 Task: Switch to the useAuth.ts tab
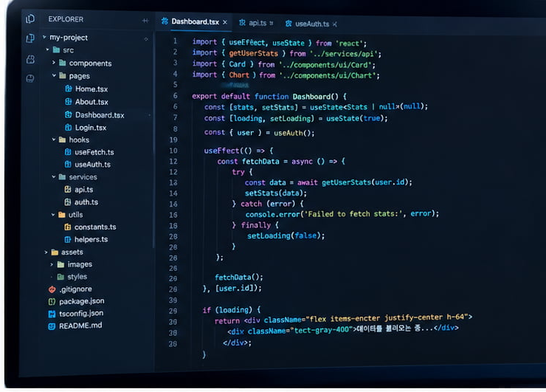tap(311, 24)
